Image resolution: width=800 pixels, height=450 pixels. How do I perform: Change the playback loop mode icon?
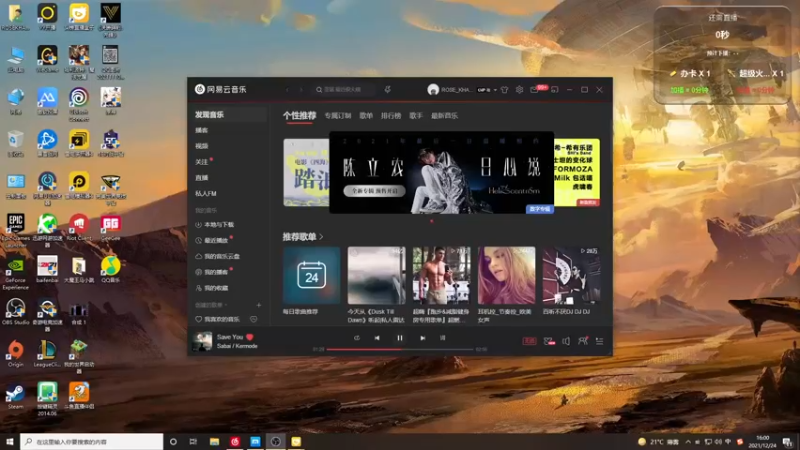pos(357,338)
